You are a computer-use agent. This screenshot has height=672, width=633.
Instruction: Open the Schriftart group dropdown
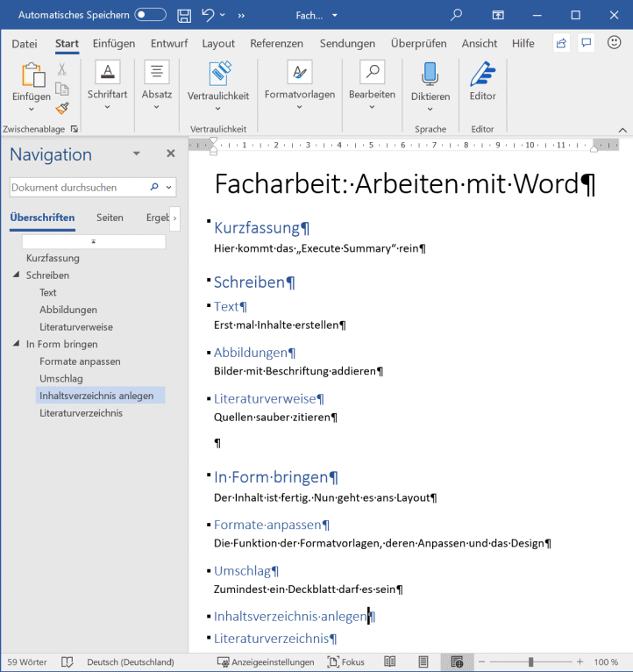coord(107,86)
